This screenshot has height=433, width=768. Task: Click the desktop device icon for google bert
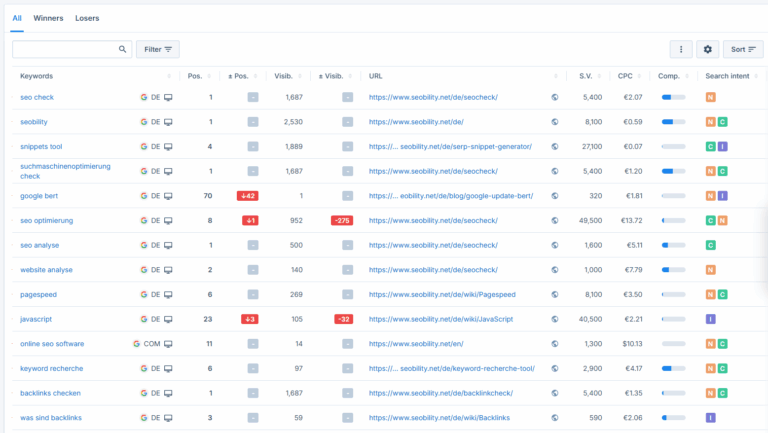pos(168,196)
